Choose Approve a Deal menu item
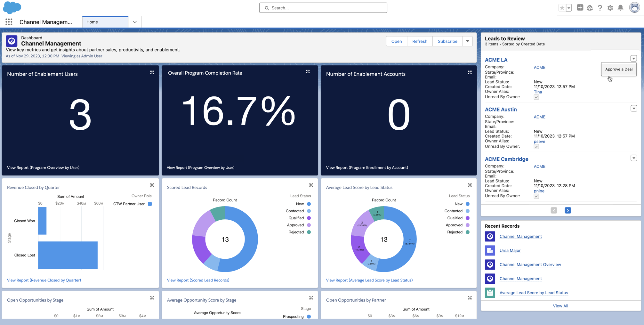 click(619, 69)
